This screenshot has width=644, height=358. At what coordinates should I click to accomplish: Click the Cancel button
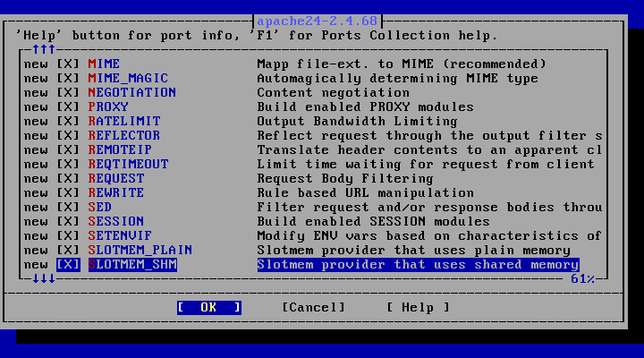coord(313,308)
